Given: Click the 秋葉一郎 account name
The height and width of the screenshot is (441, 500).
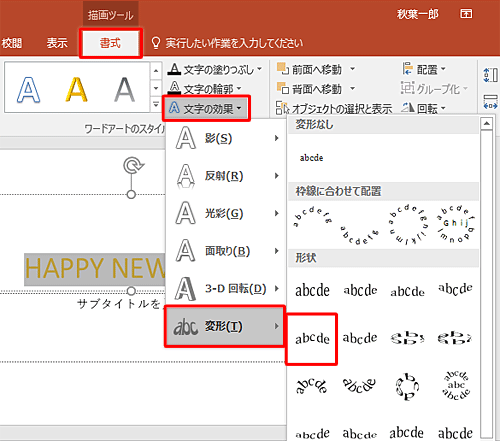Looking at the screenshot, I should point(418,14).
